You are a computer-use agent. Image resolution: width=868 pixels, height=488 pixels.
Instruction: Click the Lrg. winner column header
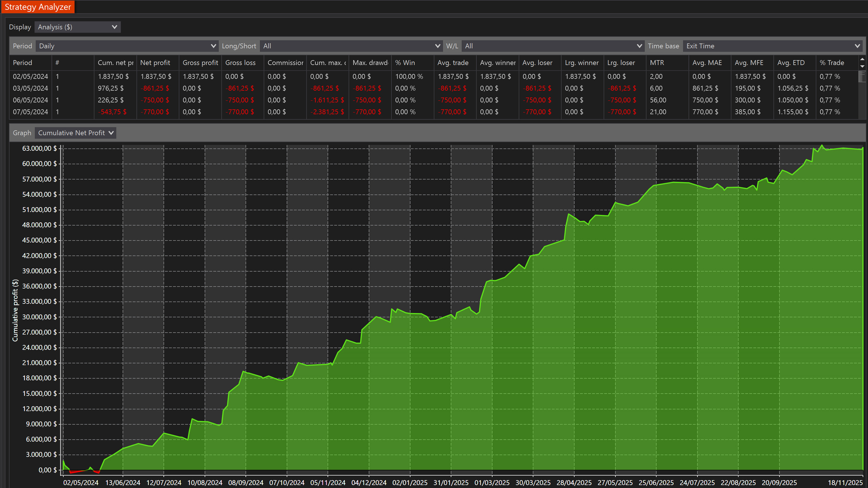pos(581,63)
